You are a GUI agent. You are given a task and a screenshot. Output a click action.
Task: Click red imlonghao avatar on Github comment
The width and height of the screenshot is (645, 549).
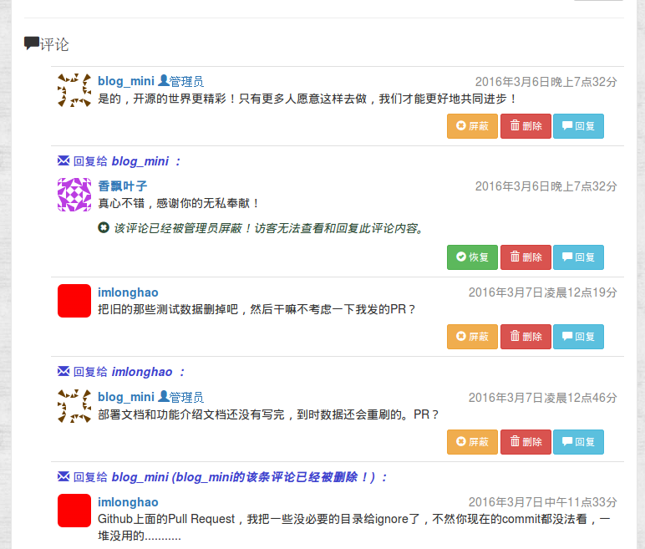(74, 510)
